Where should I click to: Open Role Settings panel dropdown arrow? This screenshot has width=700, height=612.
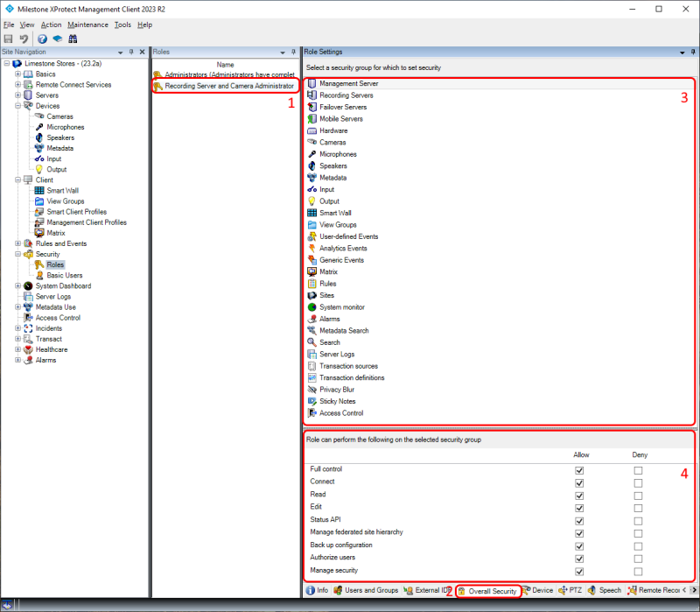[682, 53]
